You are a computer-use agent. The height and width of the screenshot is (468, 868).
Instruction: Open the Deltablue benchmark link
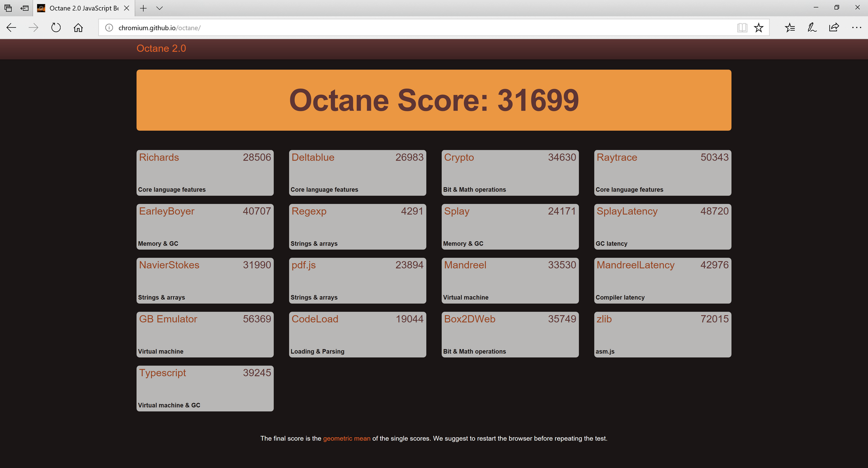tap(313, 157)
